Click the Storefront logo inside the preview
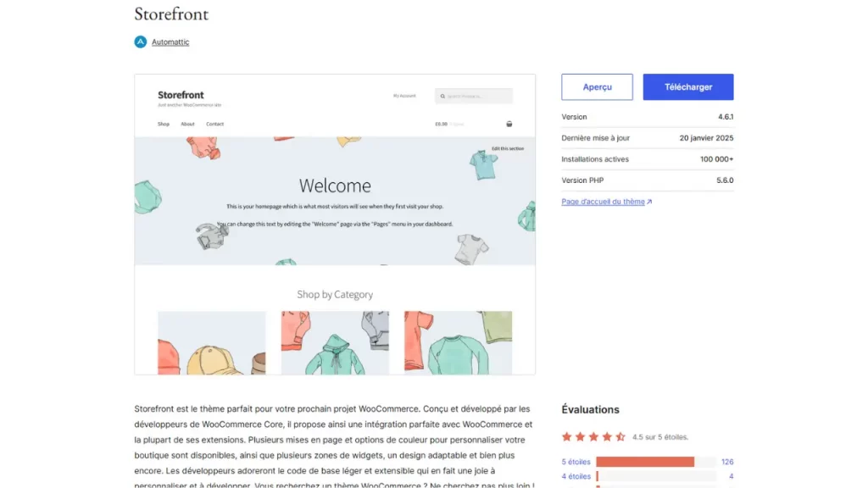Image resolution: width=868 pixels, height=488 pixels. [x=181, y=95]
